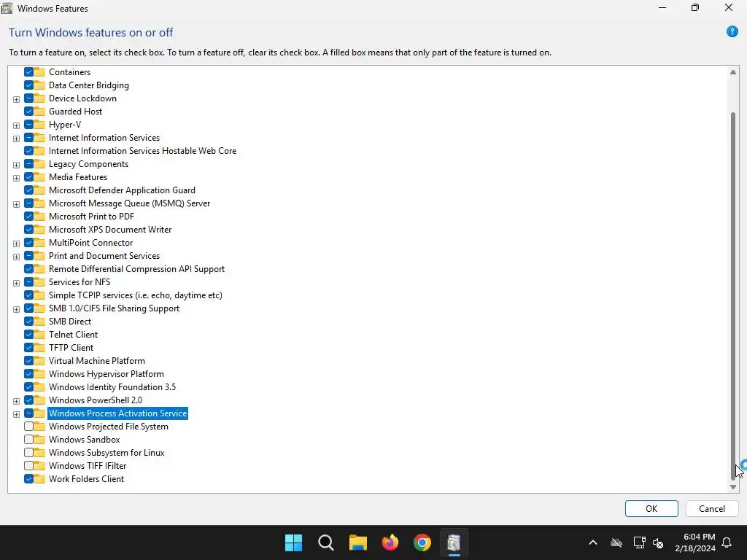Screen dimensions: 747x560
Task: Open taskbar Search
Action: (326, 542)
